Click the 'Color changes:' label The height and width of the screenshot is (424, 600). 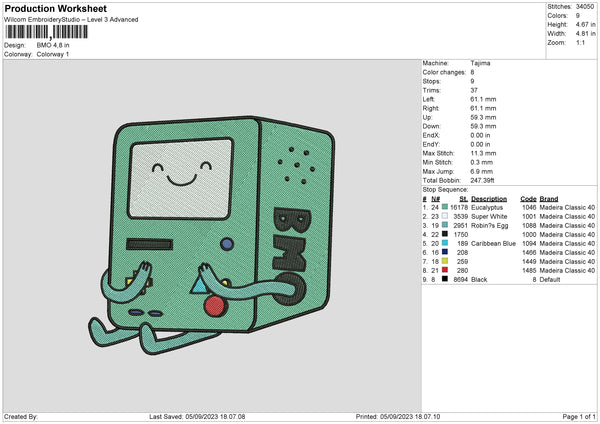(x=444, y=72)
